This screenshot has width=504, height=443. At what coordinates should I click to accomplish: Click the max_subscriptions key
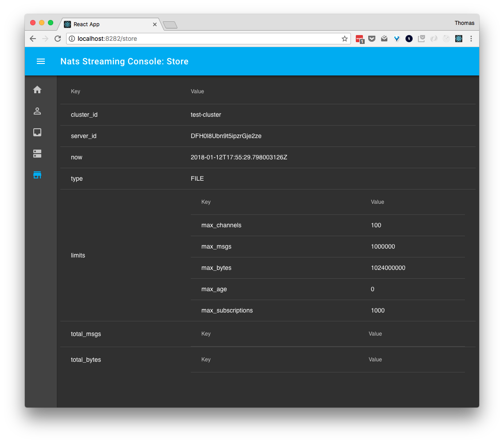point(227,311)
